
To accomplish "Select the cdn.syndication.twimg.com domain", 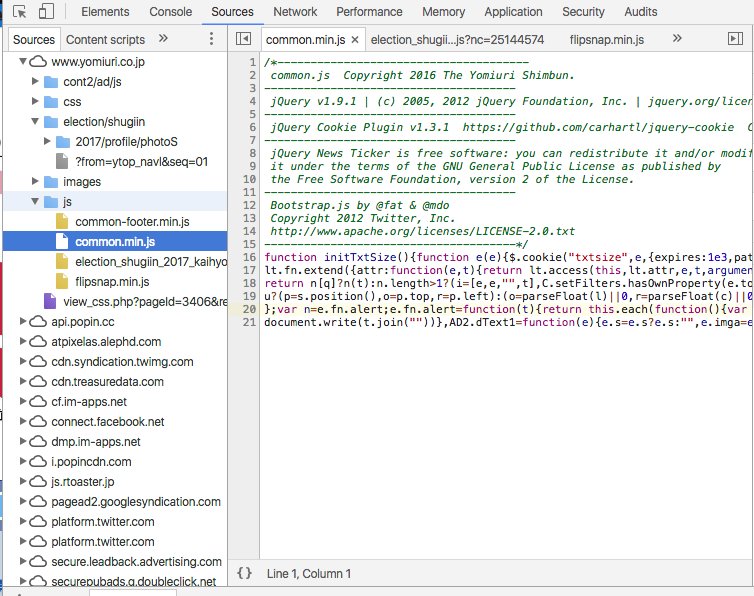I will [x=122, y=362].
